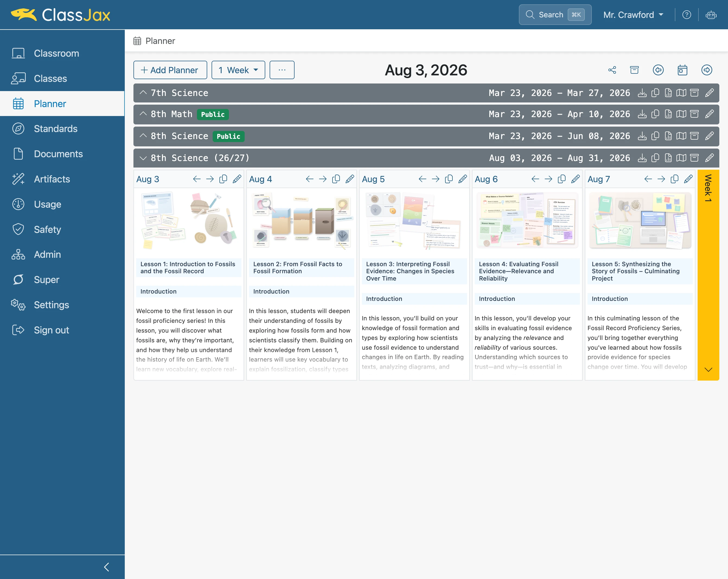Viewport: 728px width, 579px height.
Task: Open the 1 Week range dropdown
Action: tap(238, 70)
